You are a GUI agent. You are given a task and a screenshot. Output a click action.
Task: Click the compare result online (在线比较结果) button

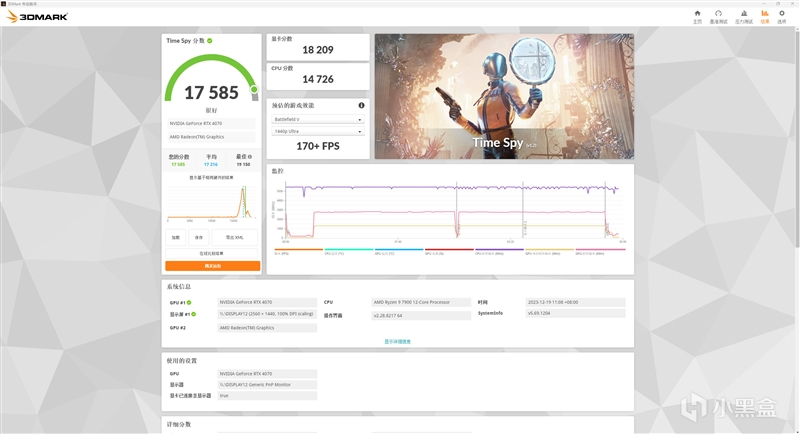click(x=211, y=253)
